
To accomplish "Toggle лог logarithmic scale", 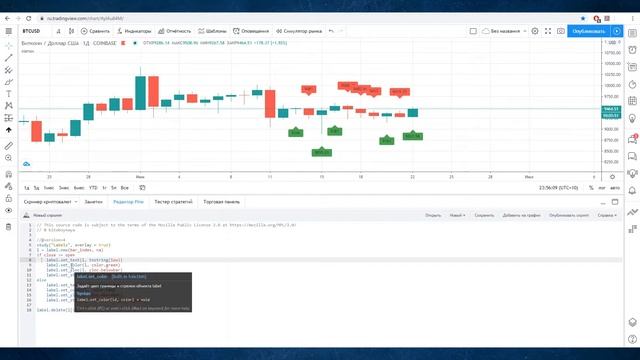I will coord(602,188).
